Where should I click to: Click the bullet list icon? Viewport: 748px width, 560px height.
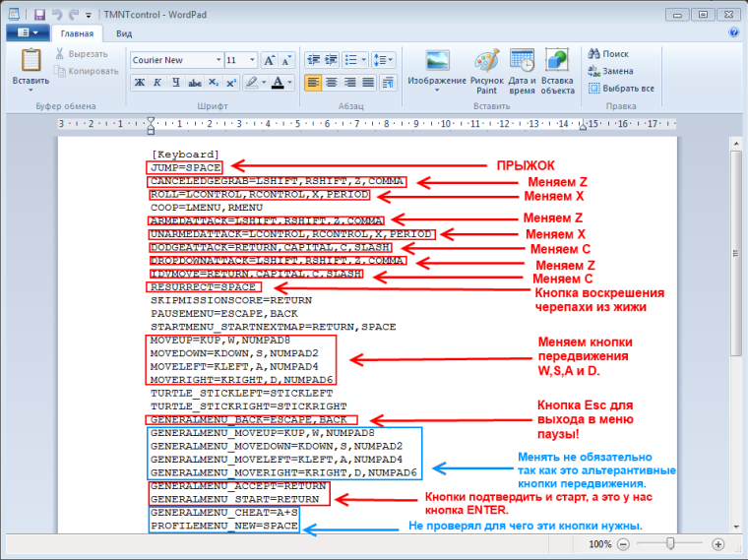coord(350,60)
